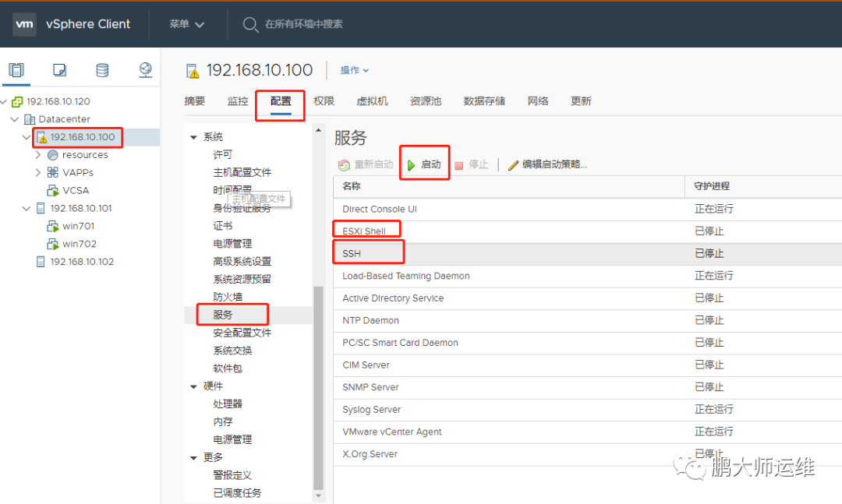Click the VAPPs icon in tree

pos(53,172)
